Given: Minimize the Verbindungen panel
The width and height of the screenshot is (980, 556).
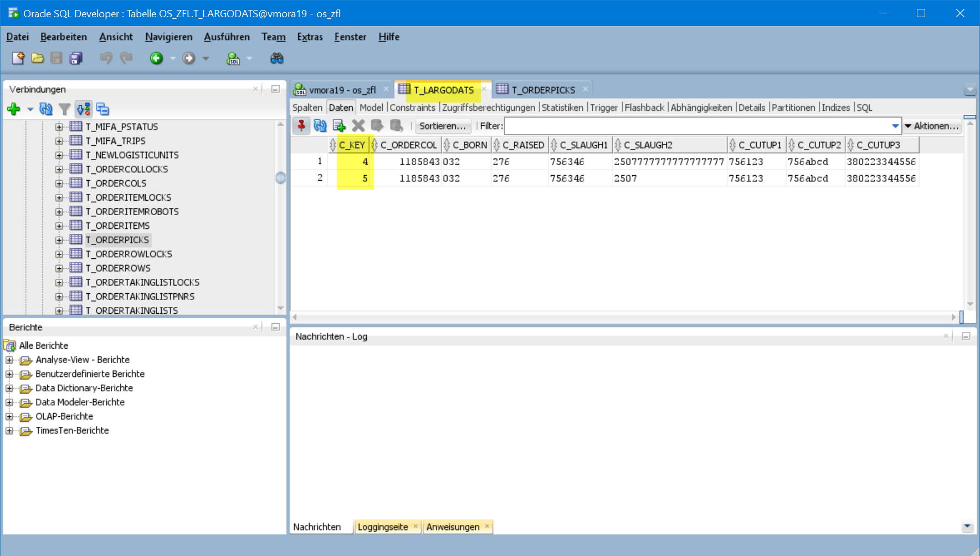Looking at the screenshot, I should [275, 89].
